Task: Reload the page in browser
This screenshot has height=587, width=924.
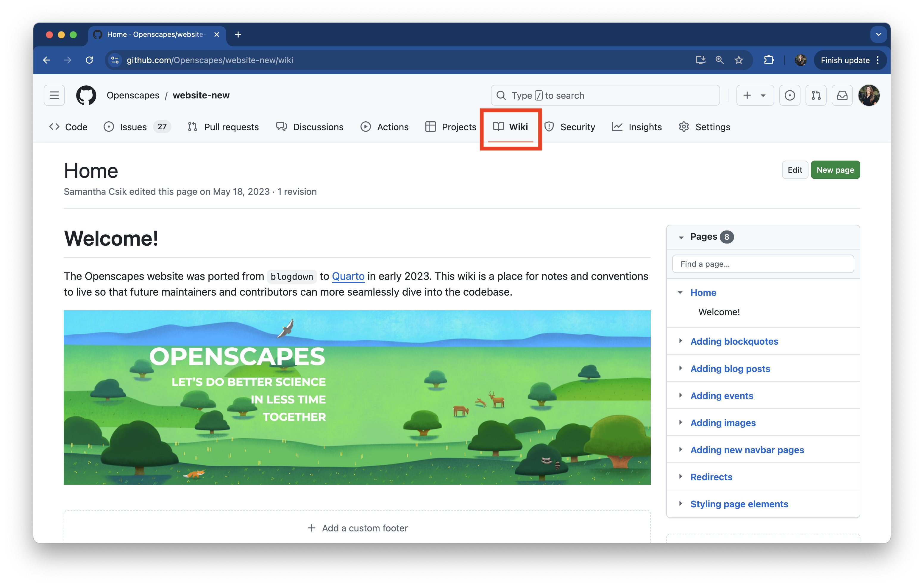Action: [89, 60]
